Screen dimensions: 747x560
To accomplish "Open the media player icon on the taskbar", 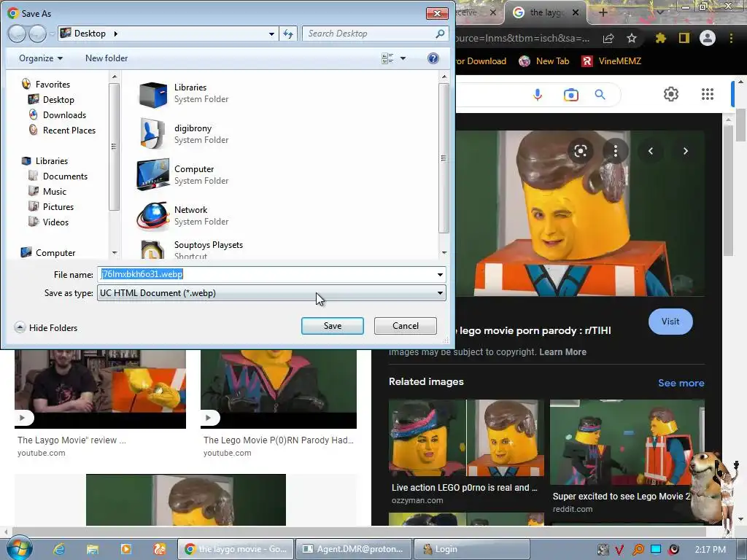I will click(125, 549).
